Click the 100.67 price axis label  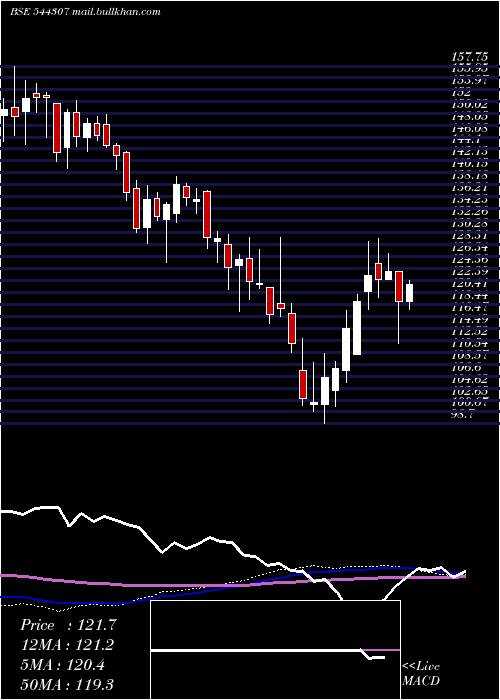pyautogui.click(x=472, y=404)
